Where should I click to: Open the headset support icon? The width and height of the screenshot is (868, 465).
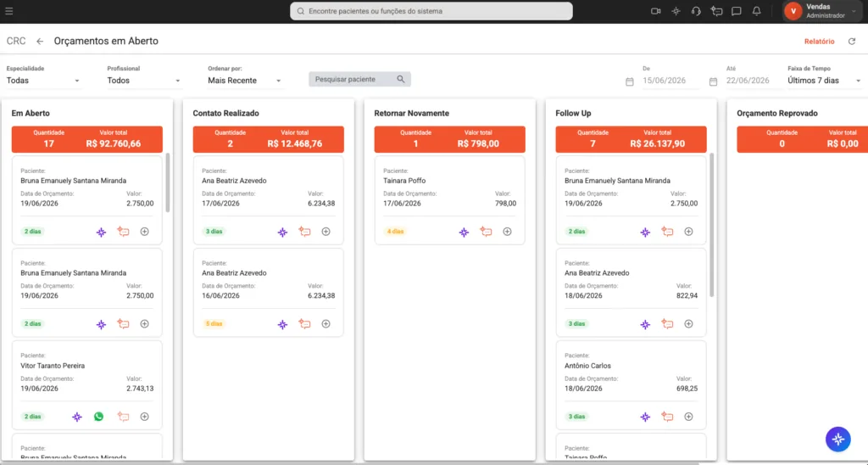click(x=697, y=11)
